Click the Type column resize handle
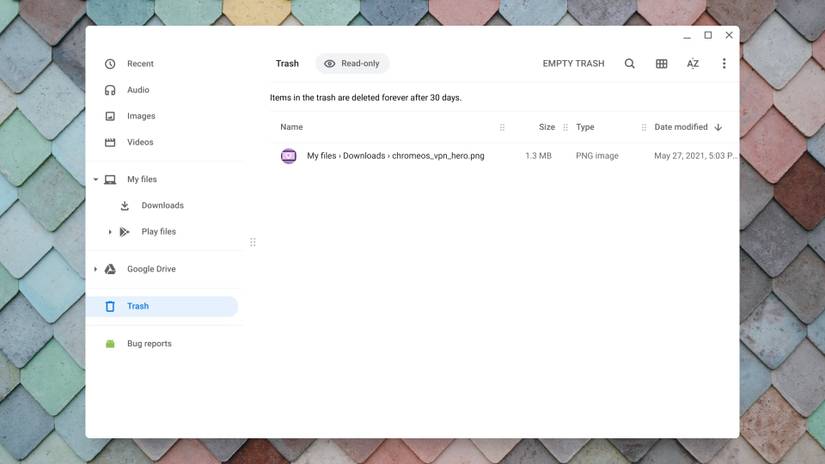The image size is (825, 464). coord(644,127)
